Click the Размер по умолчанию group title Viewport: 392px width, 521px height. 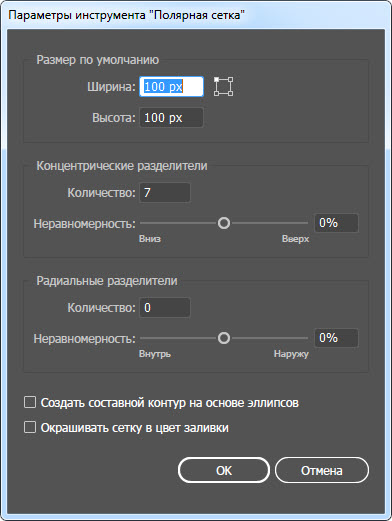[x=98, y=60]
